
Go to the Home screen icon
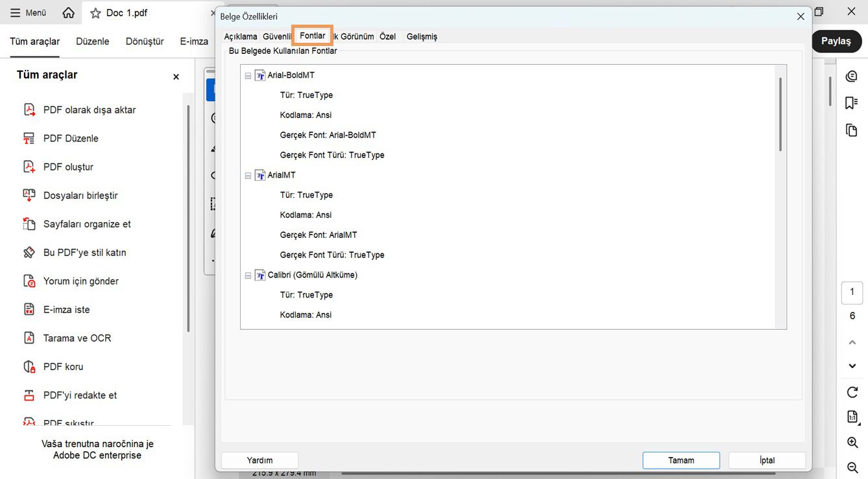68,13
